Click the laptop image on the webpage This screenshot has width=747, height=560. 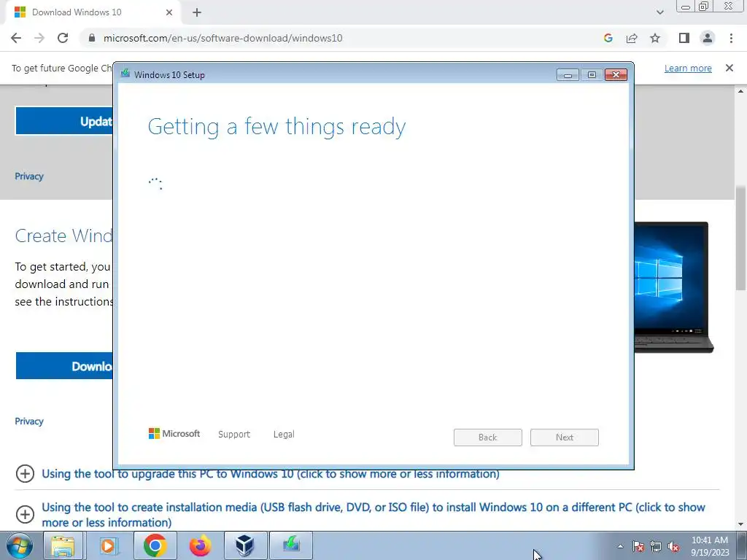pos(673,287)
